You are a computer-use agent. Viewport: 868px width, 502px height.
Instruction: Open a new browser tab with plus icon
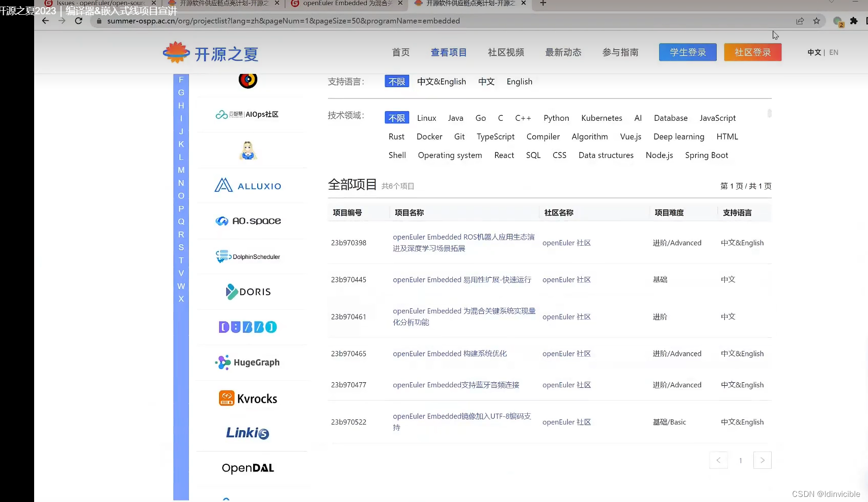543,3
